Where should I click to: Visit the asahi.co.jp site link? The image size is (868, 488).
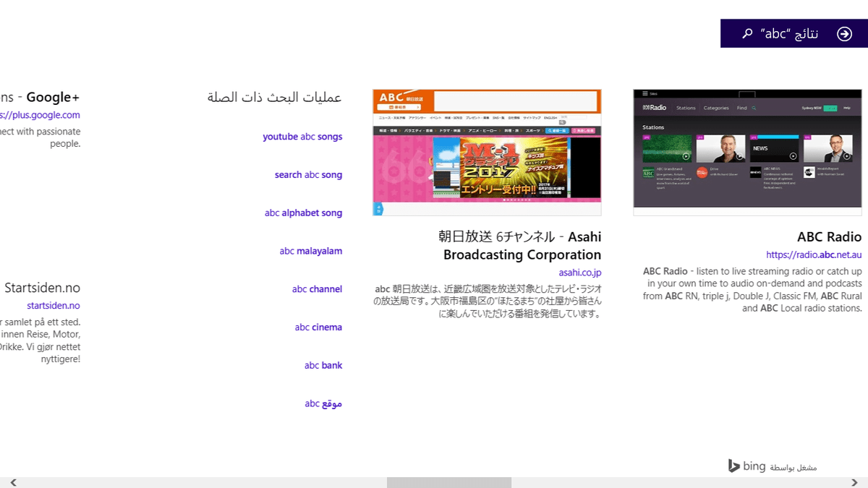(579, 273)
